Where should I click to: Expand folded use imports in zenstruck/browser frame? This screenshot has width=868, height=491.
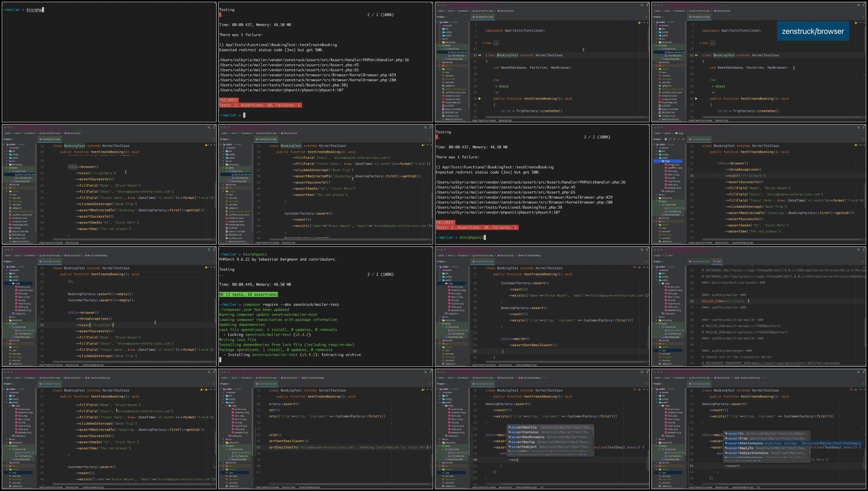(700, 43)
